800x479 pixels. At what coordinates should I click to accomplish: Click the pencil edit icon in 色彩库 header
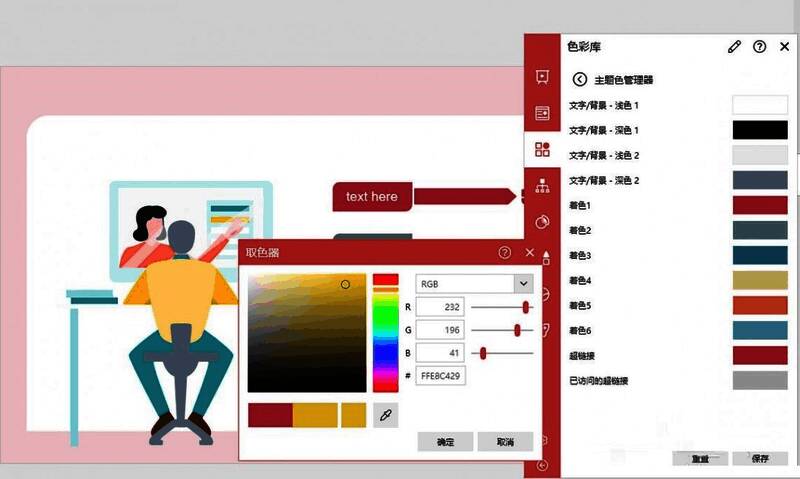pos(735,46)
